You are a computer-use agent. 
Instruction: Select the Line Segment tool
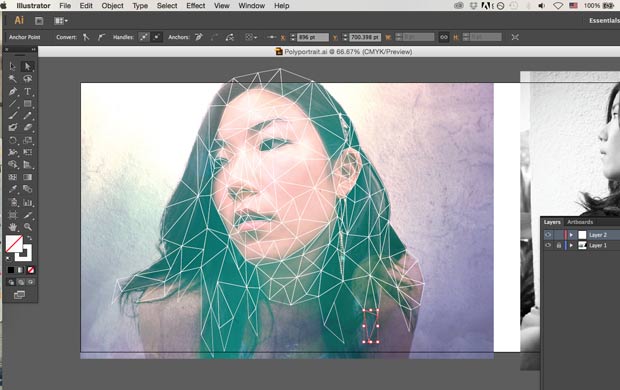[13, 103]
